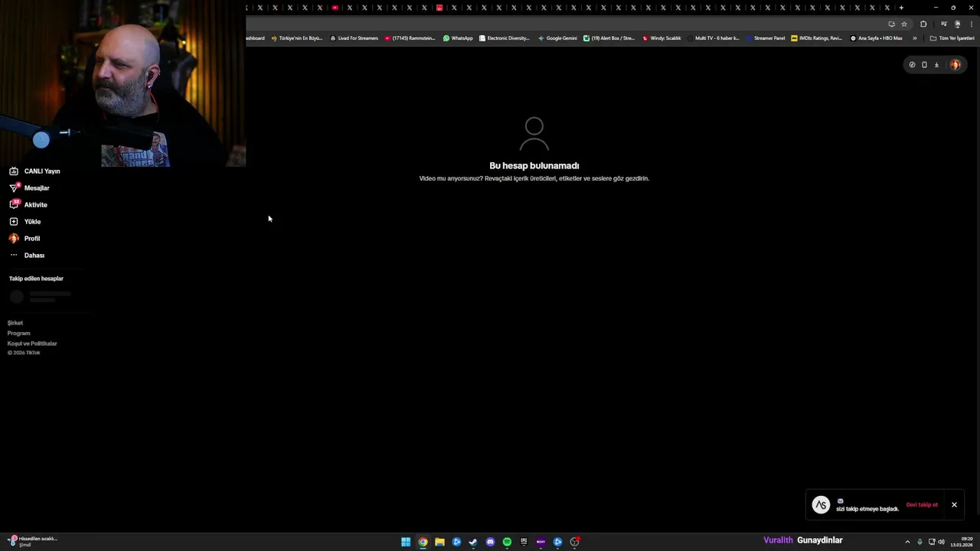This screenshot has height=551, width=980.
Task: Open the Electronic Diversity bookmark
Action: 504,38
